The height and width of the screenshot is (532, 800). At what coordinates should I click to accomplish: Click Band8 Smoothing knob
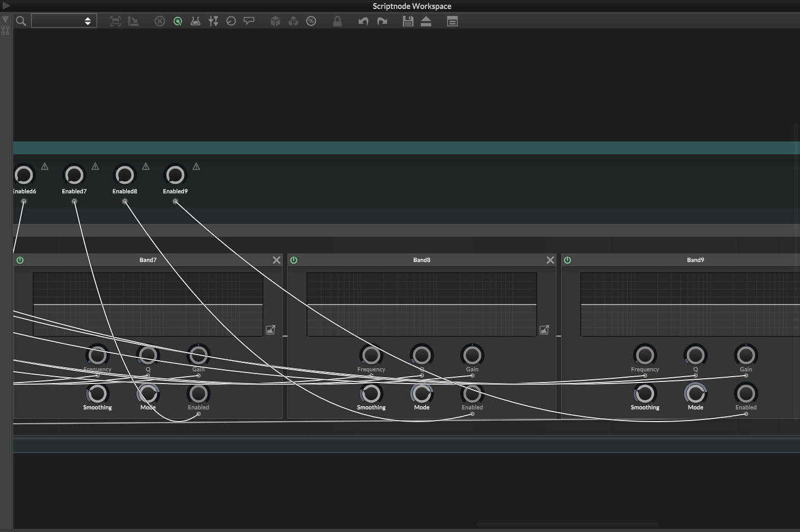(371, 394)
